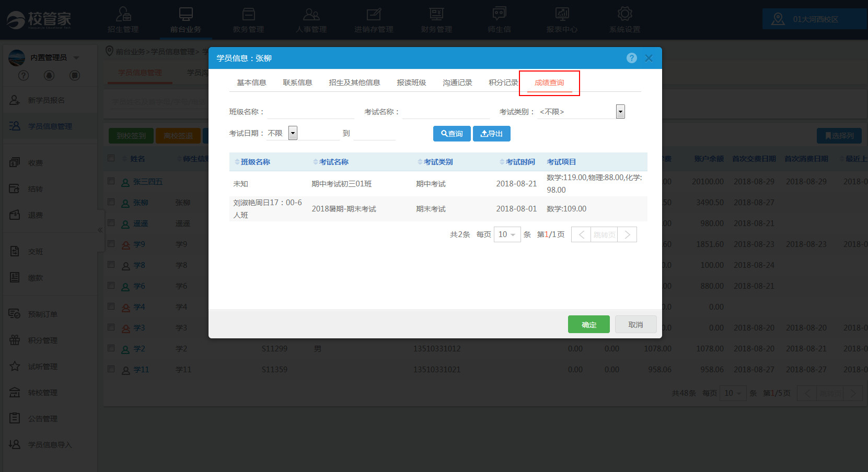The image size is (868, 472).
Task: Click the help question mark icon in dialog header
Action: pyautogui.click(x=631, y=58)
